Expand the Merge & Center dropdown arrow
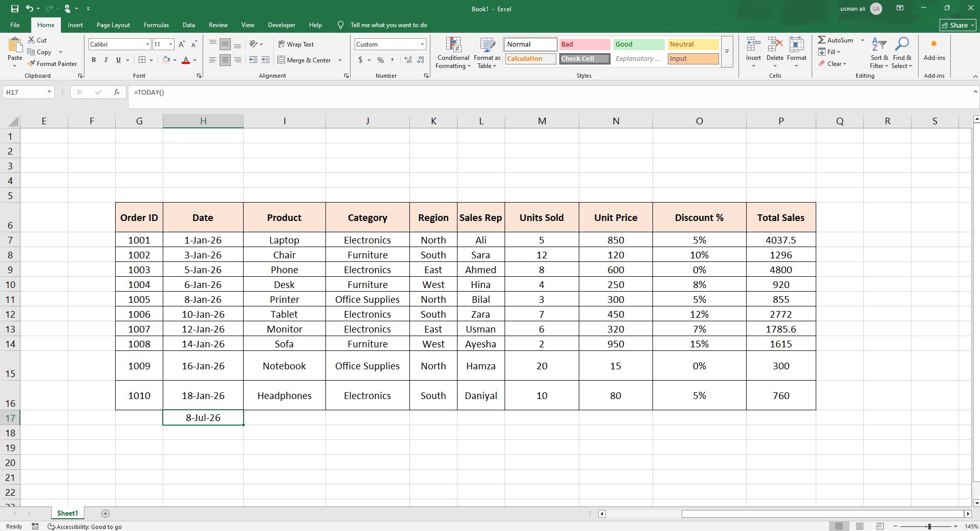This screenshot has width=980, height=531. pyautogui.click(x=340, y=60)
